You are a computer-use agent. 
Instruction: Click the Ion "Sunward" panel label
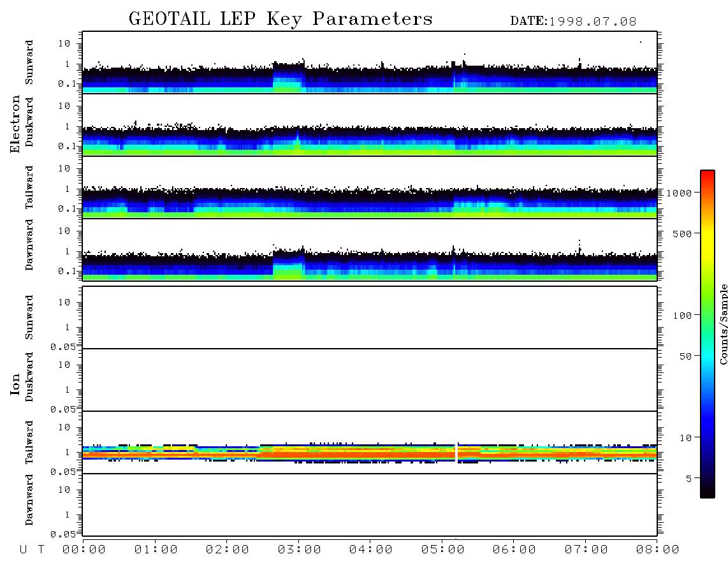click(29, 317)
